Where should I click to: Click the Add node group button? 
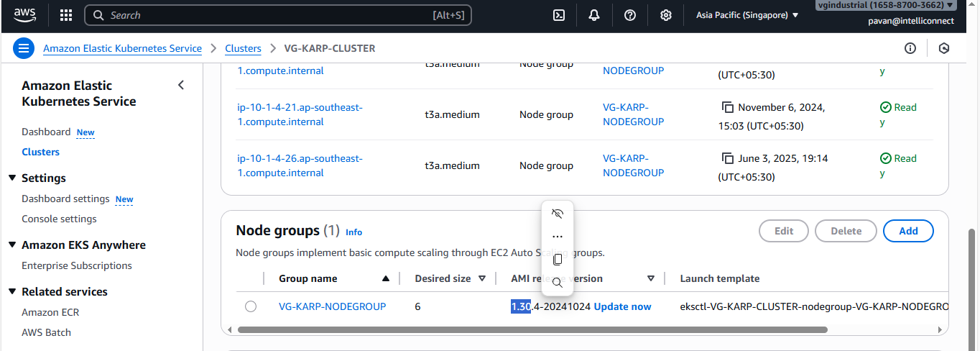click(908, 231)
